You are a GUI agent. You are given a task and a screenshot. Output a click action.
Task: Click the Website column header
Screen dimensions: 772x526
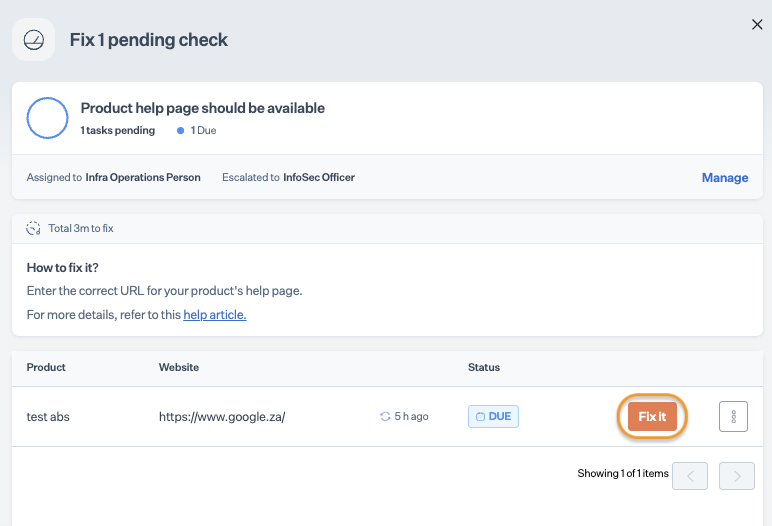point(179,367)
